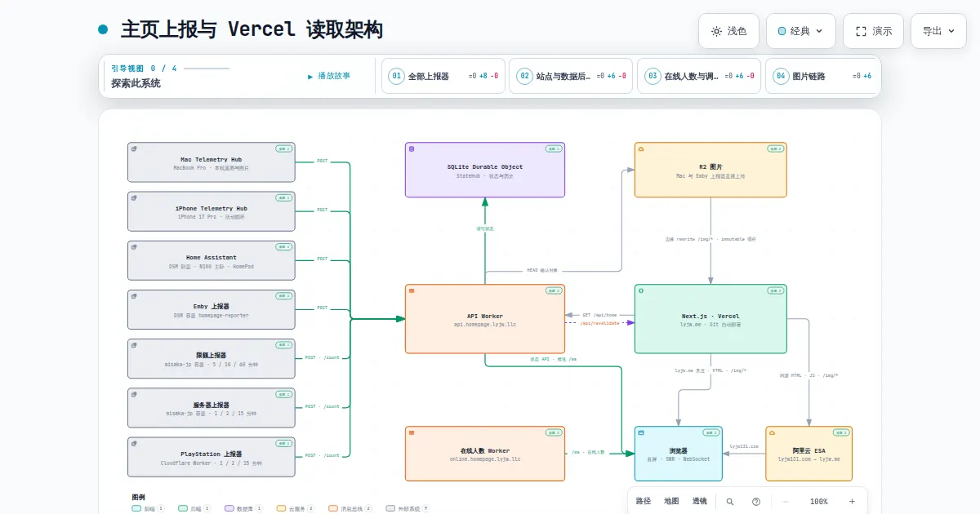Click the lyjw131.com edge label
This screenshot has height=514, width=980.
(744, 446)
